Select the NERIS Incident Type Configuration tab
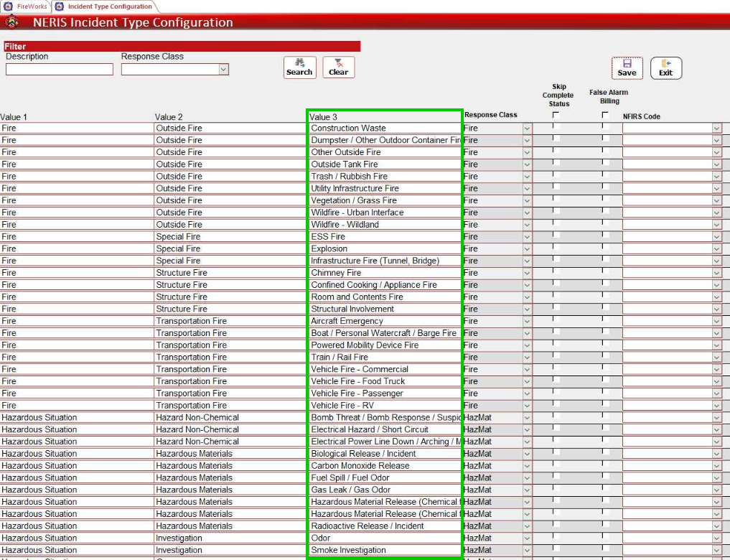 tap(109, 6)
